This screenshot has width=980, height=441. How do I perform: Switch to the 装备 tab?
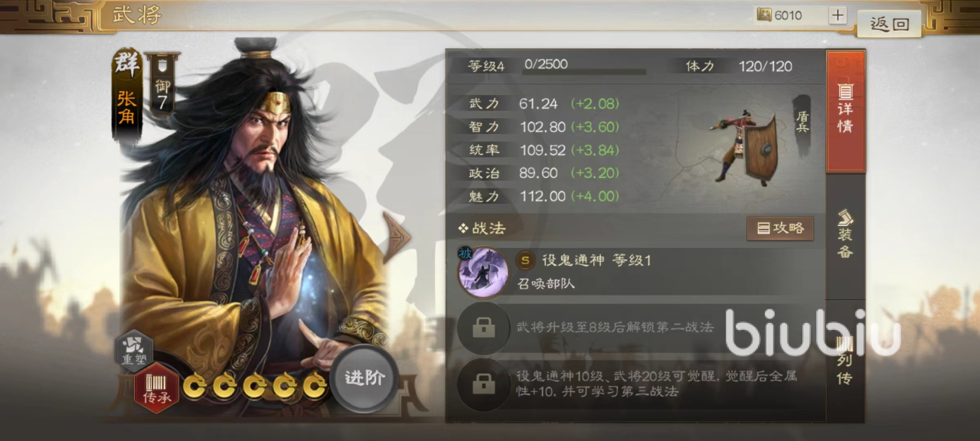[845, 235]
